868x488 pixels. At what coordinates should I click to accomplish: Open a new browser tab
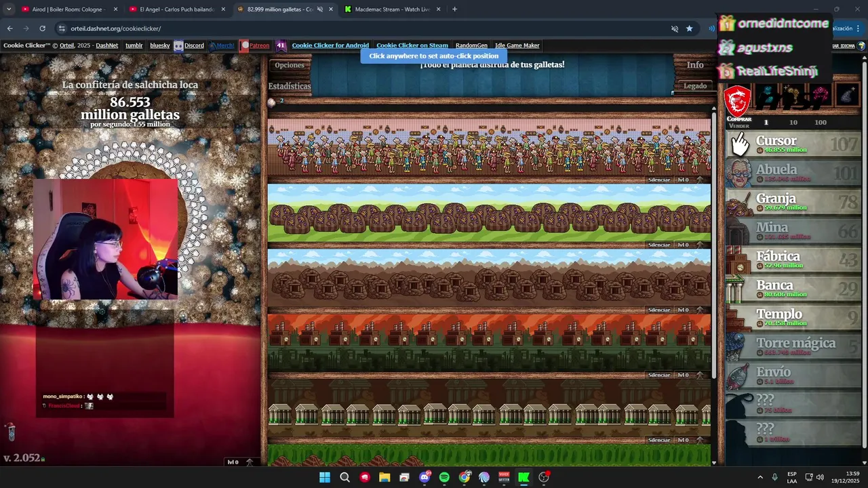454,9
